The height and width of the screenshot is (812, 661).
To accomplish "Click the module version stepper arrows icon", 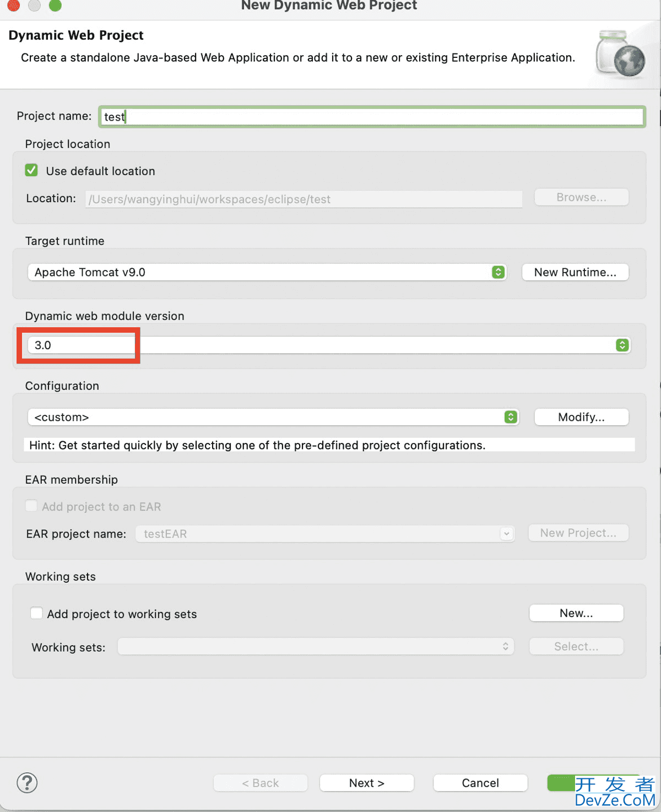I will tap(622, 345).
